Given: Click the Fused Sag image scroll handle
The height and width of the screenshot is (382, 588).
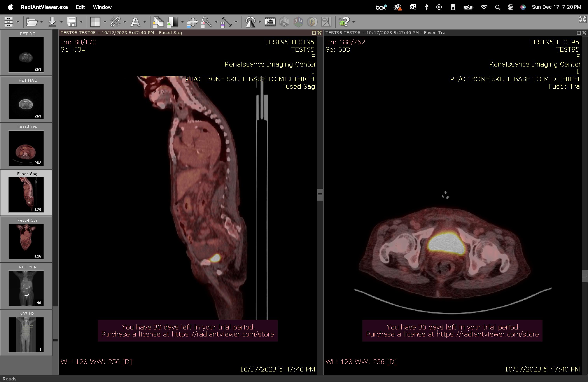Looking at the screenshot, I should [320, 195].
